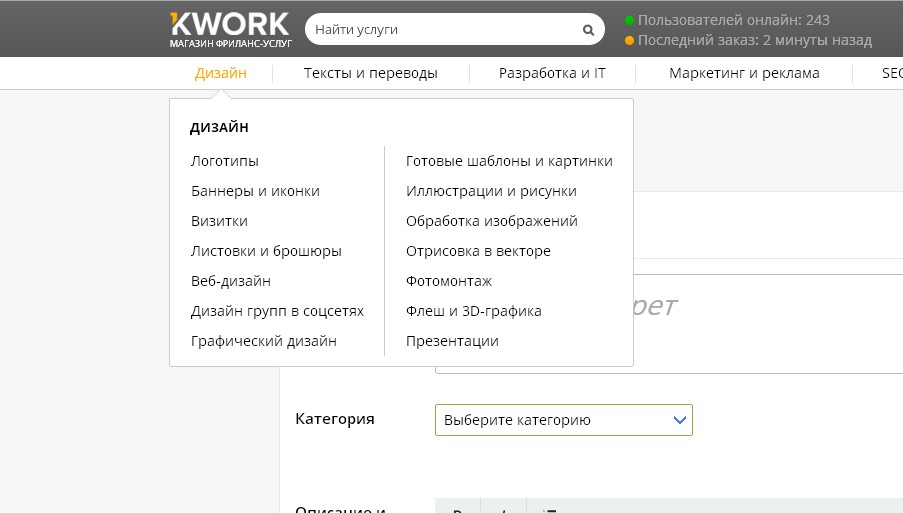
Task: Choose 'Графический дизайн' link
Action: (x=264, y=341)
